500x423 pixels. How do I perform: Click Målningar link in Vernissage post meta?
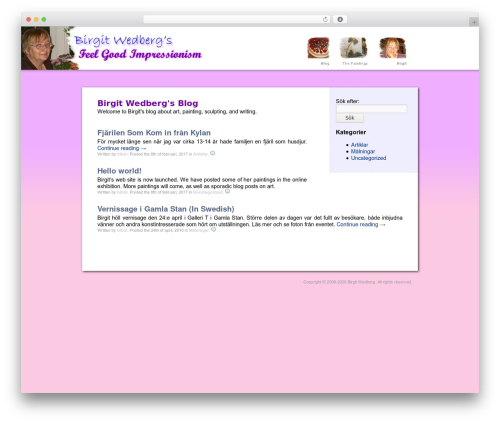point(199,230)
